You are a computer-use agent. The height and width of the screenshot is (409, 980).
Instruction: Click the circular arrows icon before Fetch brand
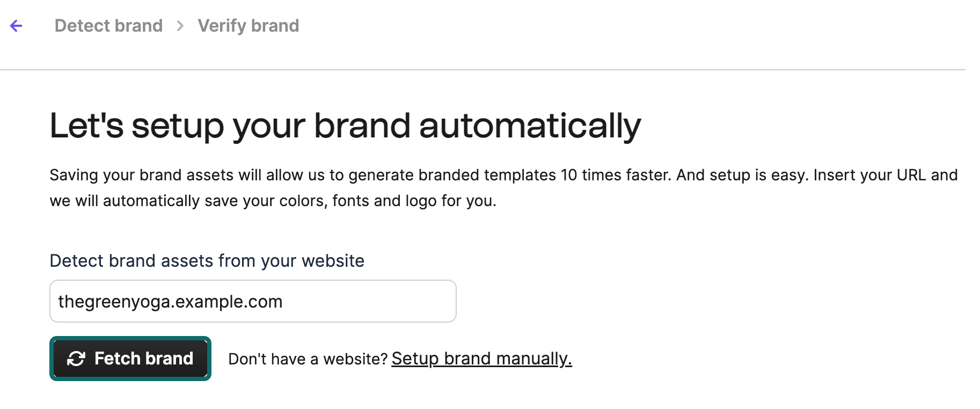tap(76, 359)
